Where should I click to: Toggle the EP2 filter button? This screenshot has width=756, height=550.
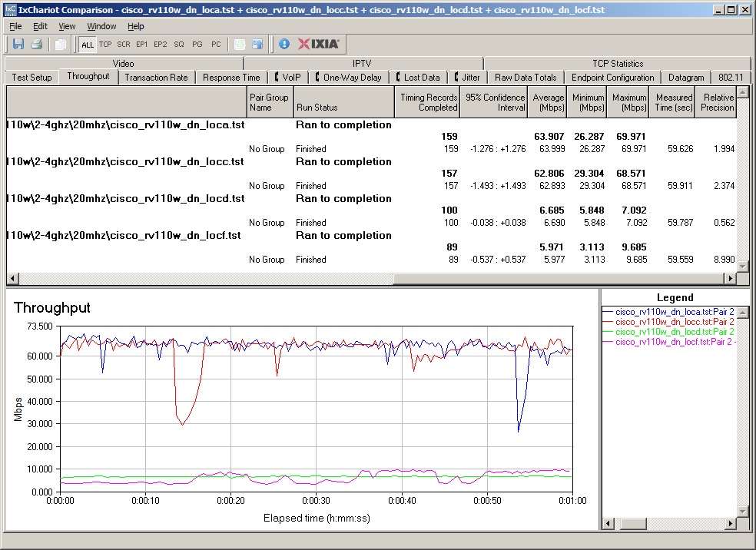[160, 45]
